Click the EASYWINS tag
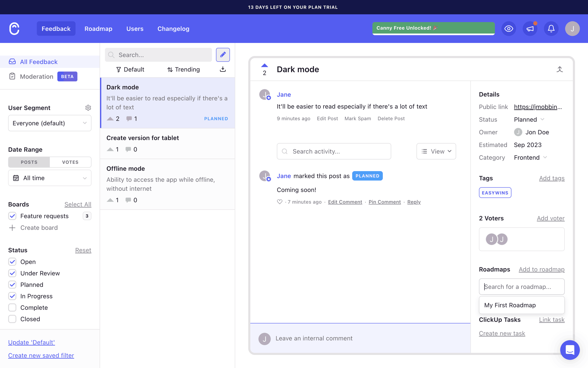Viewport: 588px width, 368px height. [x=495, y=193]
